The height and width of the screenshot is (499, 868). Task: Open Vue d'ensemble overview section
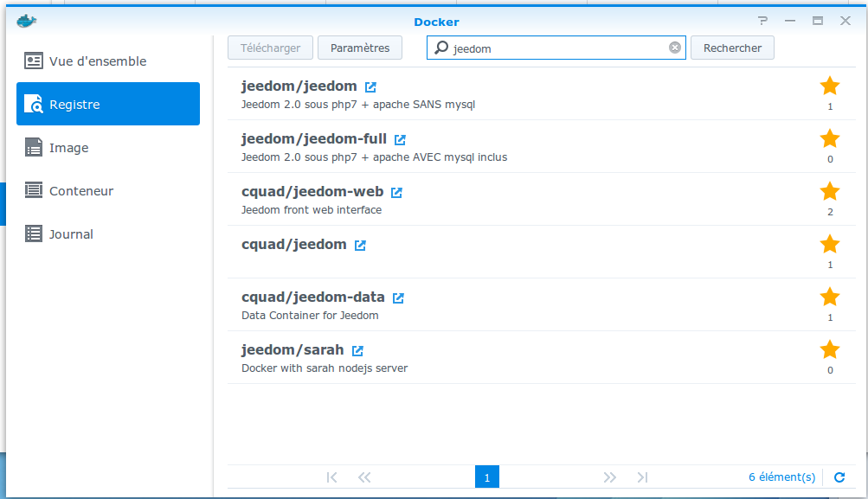pos(108,61)
